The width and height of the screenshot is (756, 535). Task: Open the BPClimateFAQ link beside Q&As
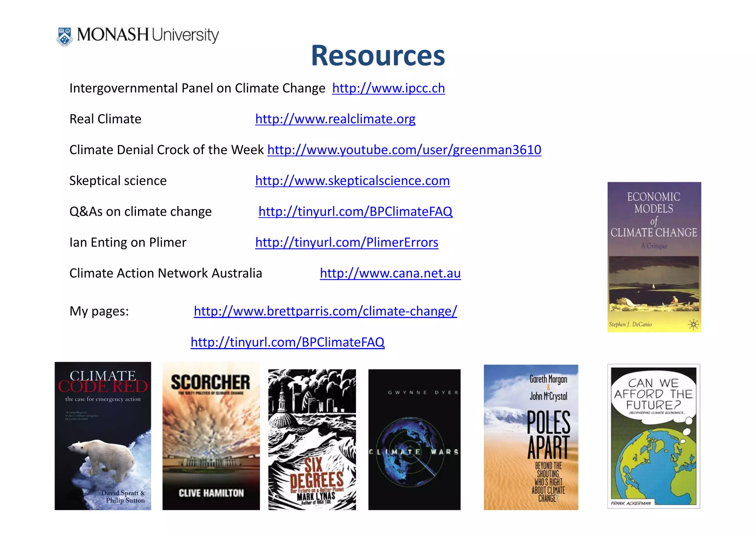pos(355,212)
